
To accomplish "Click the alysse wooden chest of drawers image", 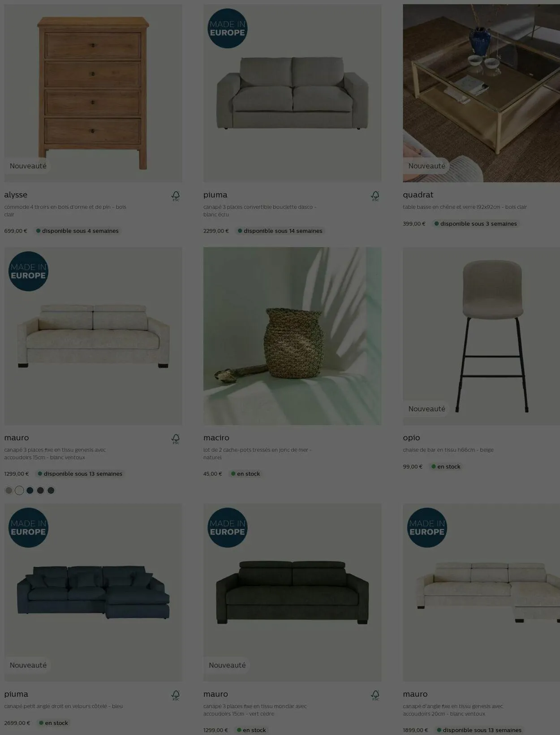I will pyautogui.click(x=93, y=93).
